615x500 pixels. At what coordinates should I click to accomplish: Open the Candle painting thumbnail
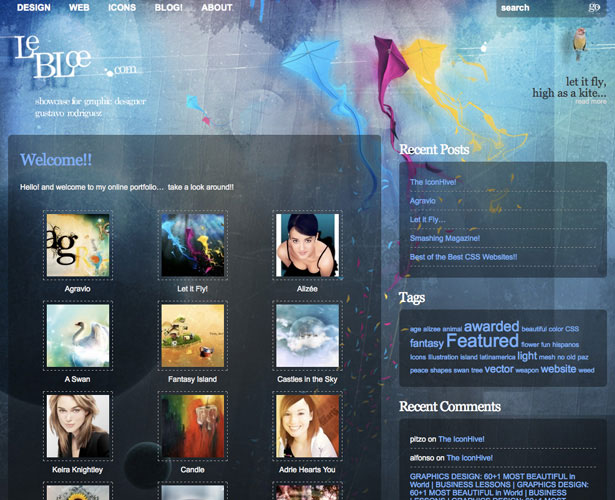[x=193, y=426]
